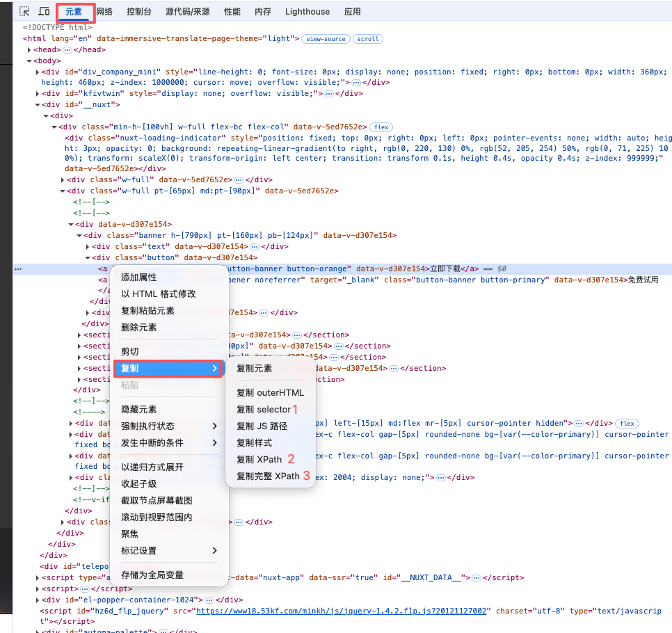The height and width of the screenshot is (633, 672).
Task: Collapse the min-h-[100vh] div node
Action: coord(54,127)
